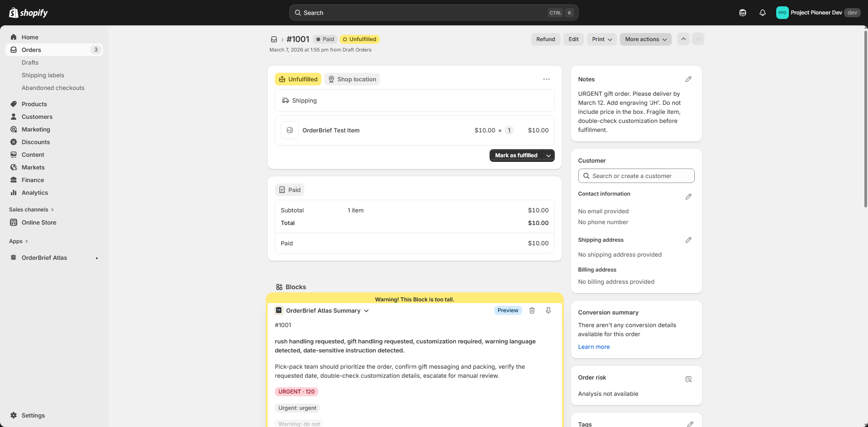Screen dimensions: 868x427
Task: Open the notifications bell
Action: tap(763, 13)
